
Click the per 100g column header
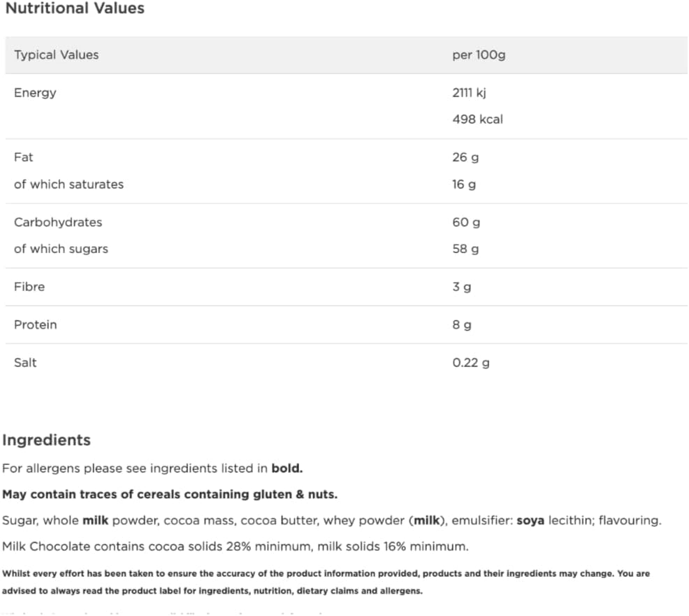coord(479,55)
